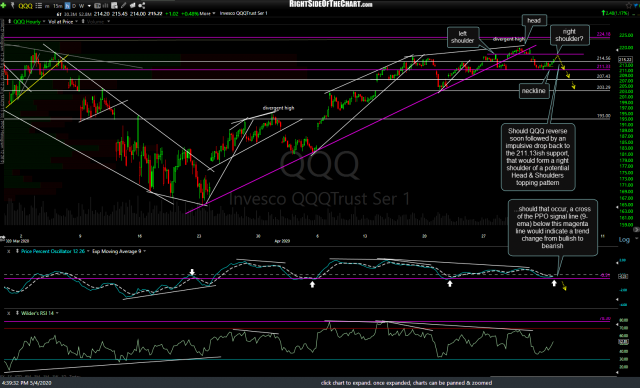The image size is (640, 388).
Task: Click the move handle beside Volume label
Action: (x=83, y=22)
